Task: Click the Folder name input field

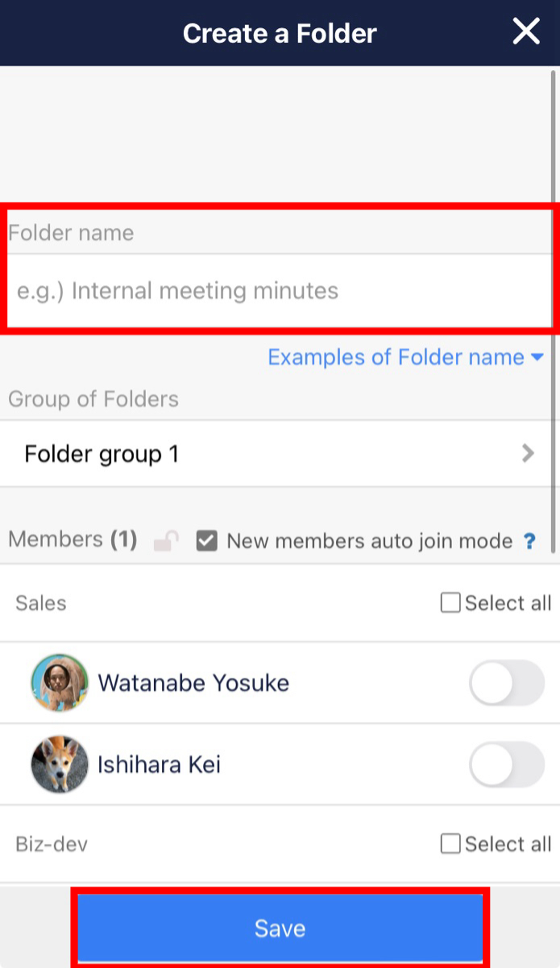Action: pyautogui.click(x=279, y=291)
